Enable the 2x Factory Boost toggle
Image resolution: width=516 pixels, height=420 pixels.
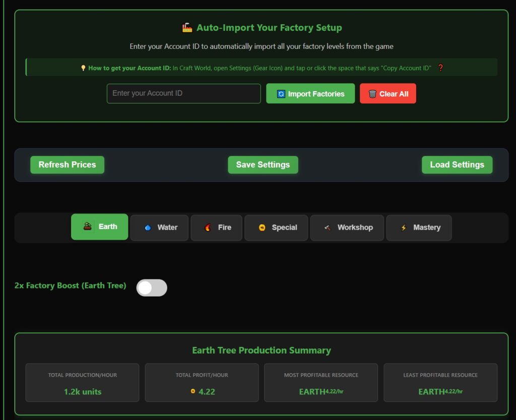coord(152,288)
